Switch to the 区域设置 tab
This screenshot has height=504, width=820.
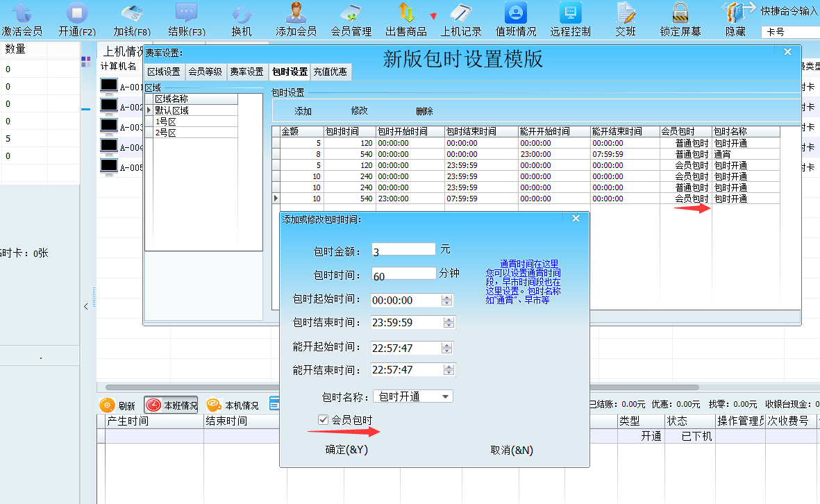coord(164,72)
